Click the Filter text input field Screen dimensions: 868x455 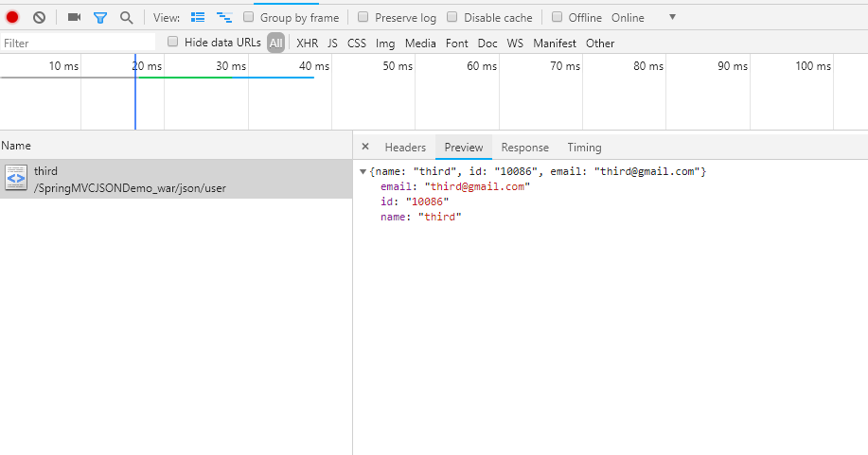tap(78, 43)
